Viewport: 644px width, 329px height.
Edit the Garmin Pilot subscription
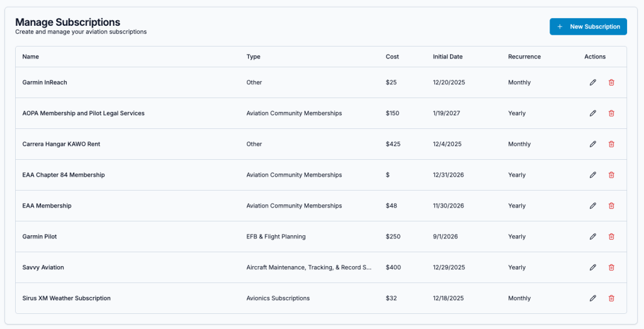point(592,237)
